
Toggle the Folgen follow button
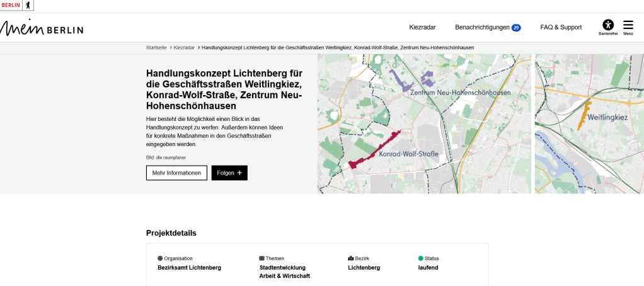[229, 173]
